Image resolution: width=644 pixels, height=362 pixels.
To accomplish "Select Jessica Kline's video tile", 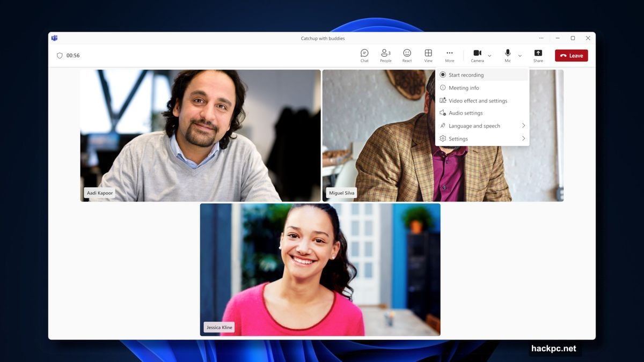I will [x=320, y=268].
